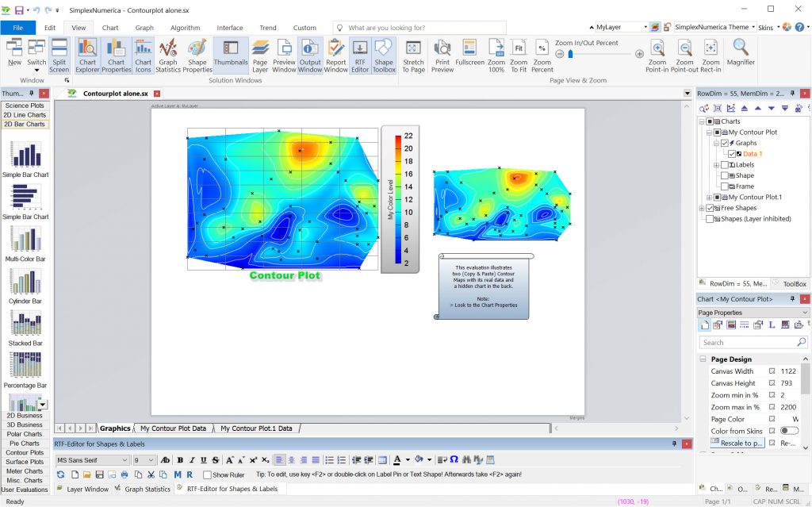Apply bold in the RTF editor toolbar
The height and width of the screenshot is (507, 812).
(x=180, y=460)
